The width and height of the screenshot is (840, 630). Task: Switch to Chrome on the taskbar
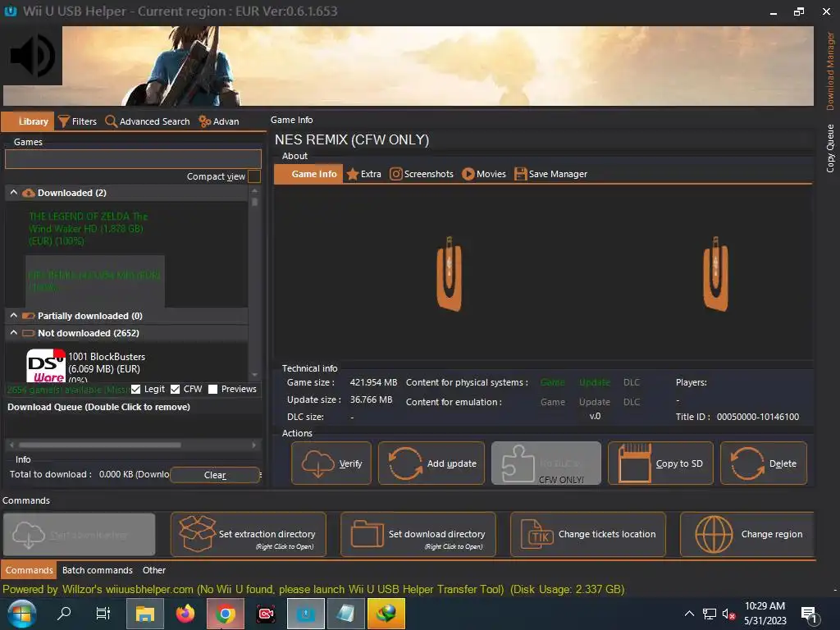pos(226,614)
